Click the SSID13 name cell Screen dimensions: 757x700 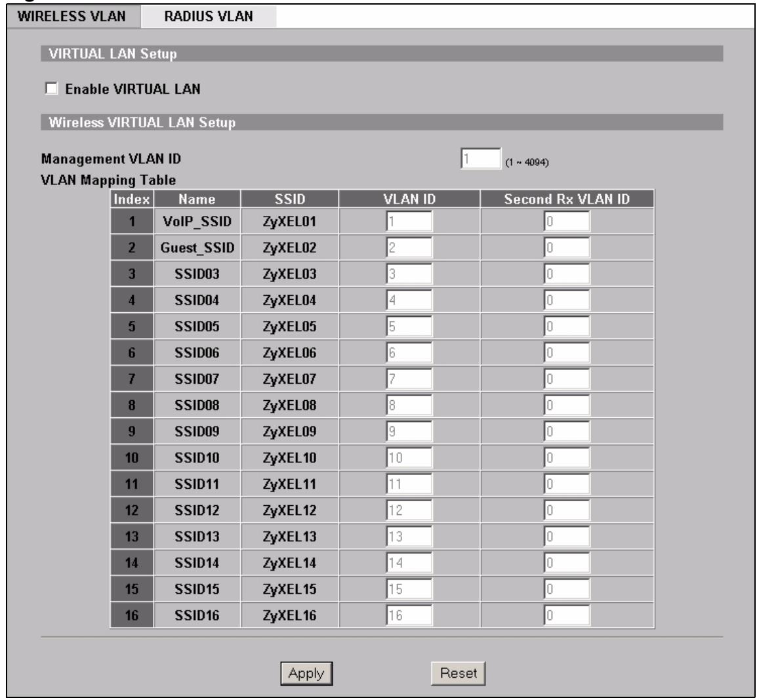(197, 537)
